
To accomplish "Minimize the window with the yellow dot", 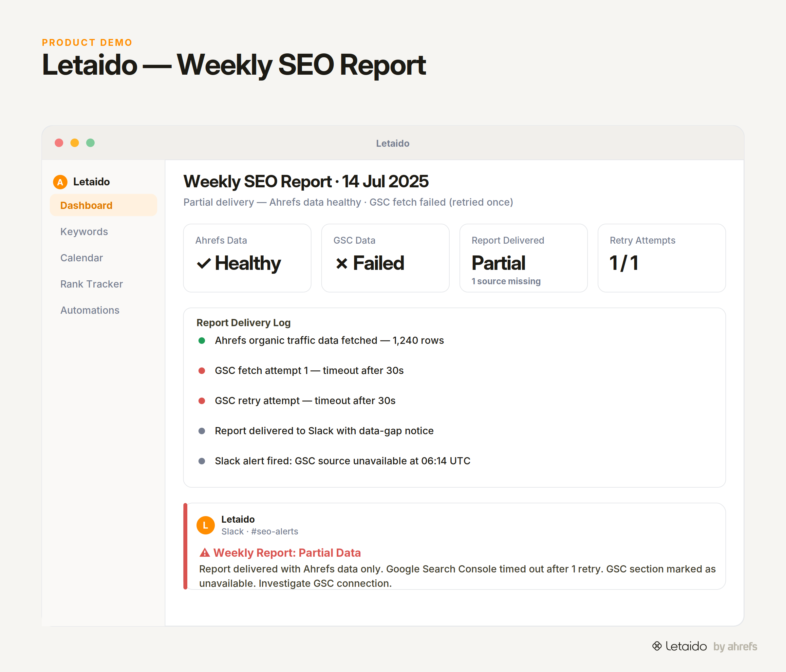I will click(75, 142).
